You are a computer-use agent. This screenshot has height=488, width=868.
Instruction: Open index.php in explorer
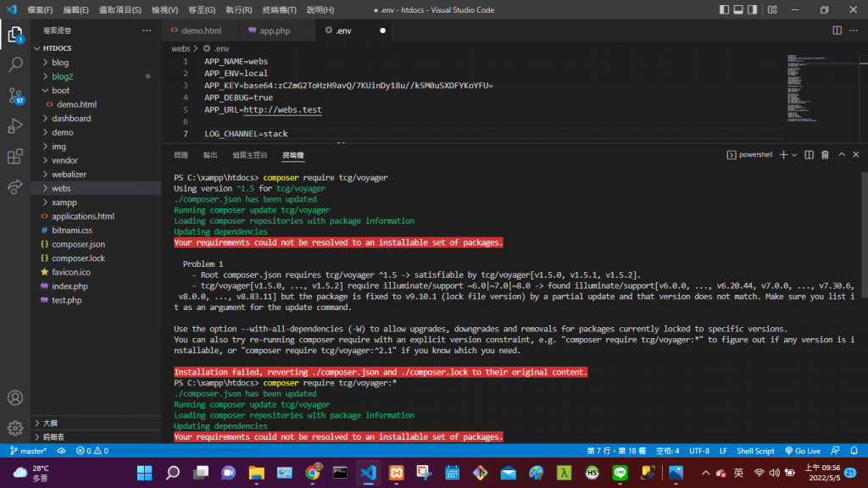[x=97, y=286]
